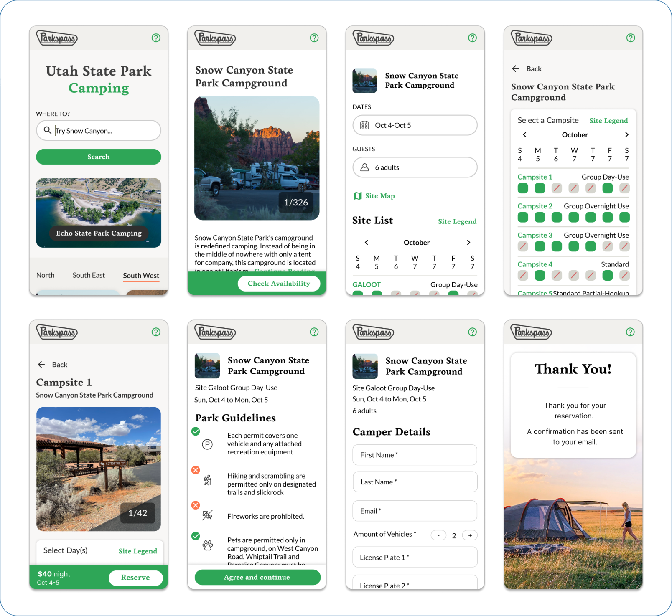Select Campsite 1 Friday availability square
This screenshot has width=672, height=616.
[608, 188]
